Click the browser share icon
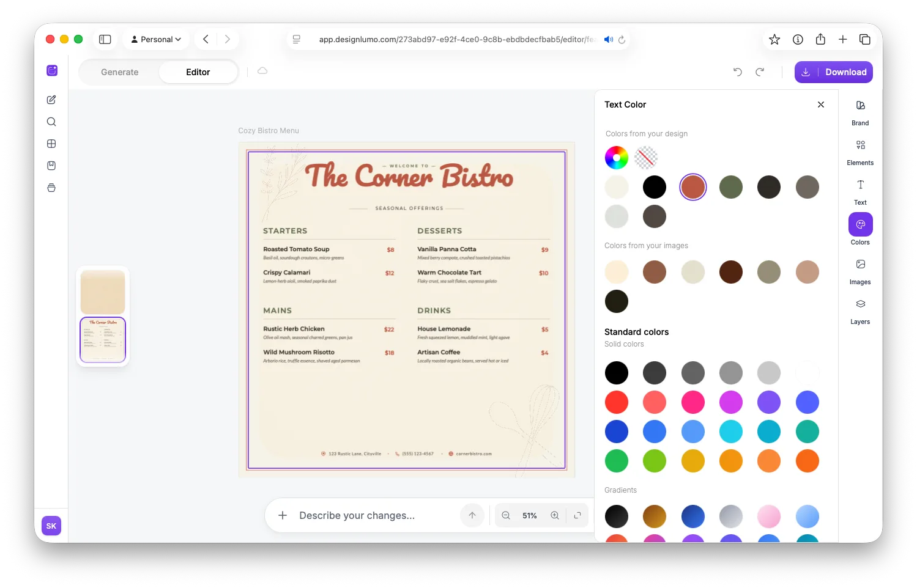The height and width of the screenshot is (588, 917). (820, 39)
